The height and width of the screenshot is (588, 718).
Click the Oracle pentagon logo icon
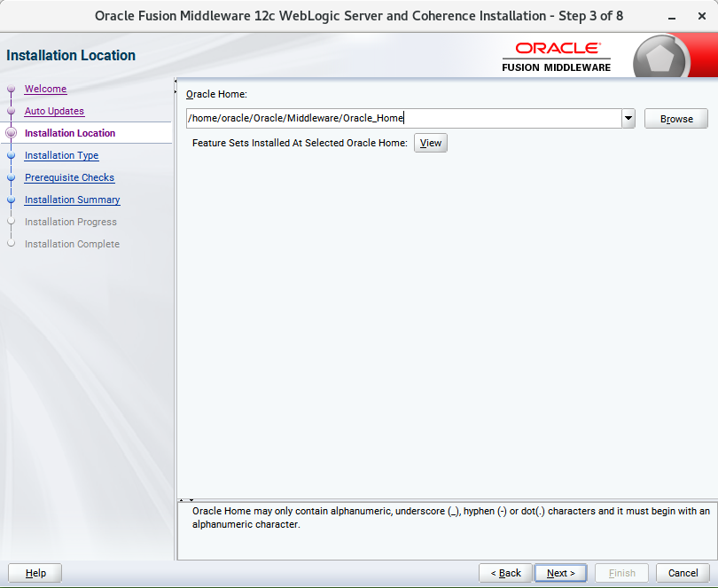click(662, 59)
